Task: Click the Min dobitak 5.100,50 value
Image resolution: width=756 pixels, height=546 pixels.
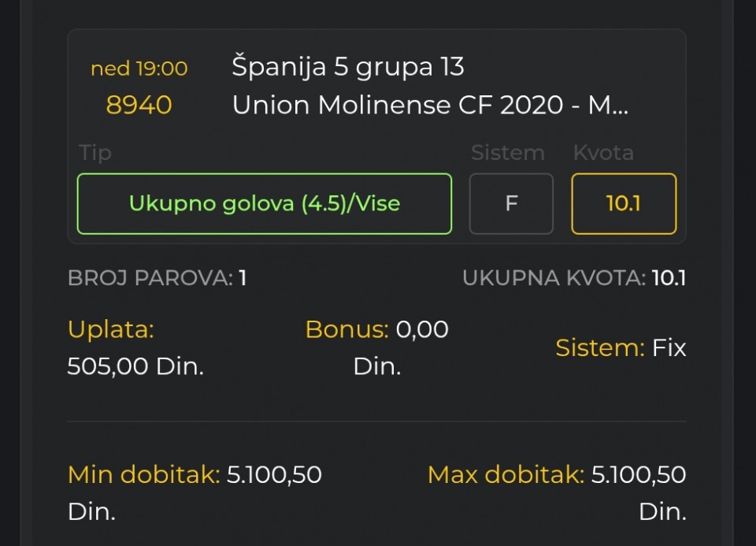Action: point(274,474)
